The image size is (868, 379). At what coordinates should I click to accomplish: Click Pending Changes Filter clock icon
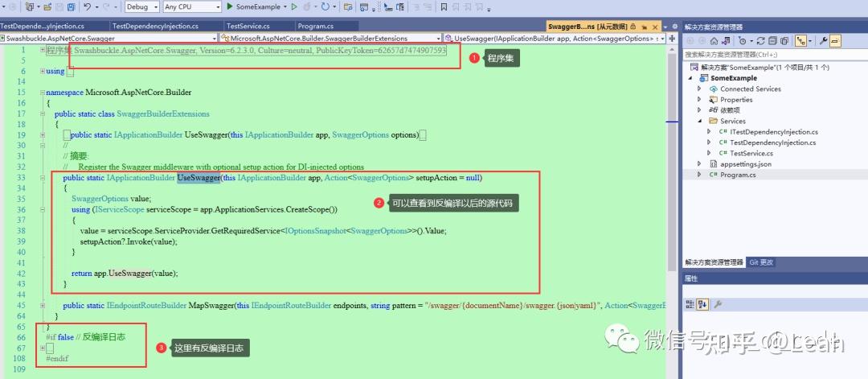(743, 41)
